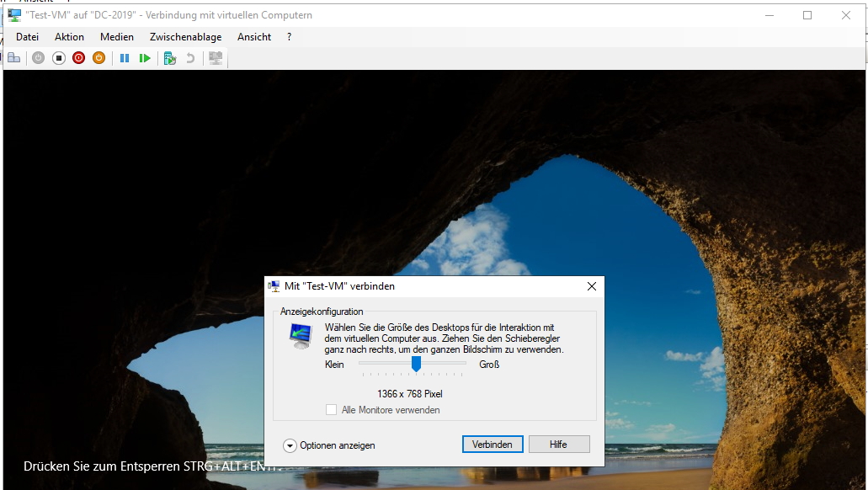868x490 pixels.
Task: Click the Ctrl+Alt+Del keyboard icon in toolbar
Action: point(13,58)
